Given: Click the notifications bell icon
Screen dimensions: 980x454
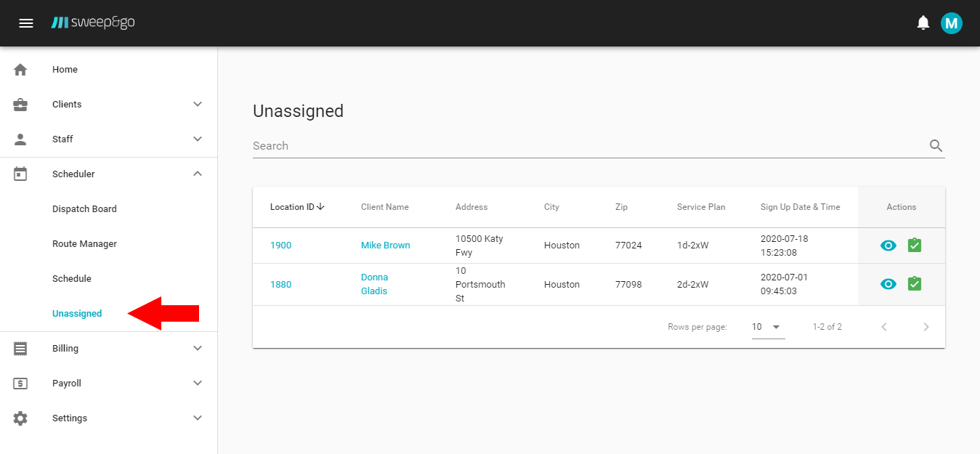Looking at the screenshot, I should click(x=923, y=23).
